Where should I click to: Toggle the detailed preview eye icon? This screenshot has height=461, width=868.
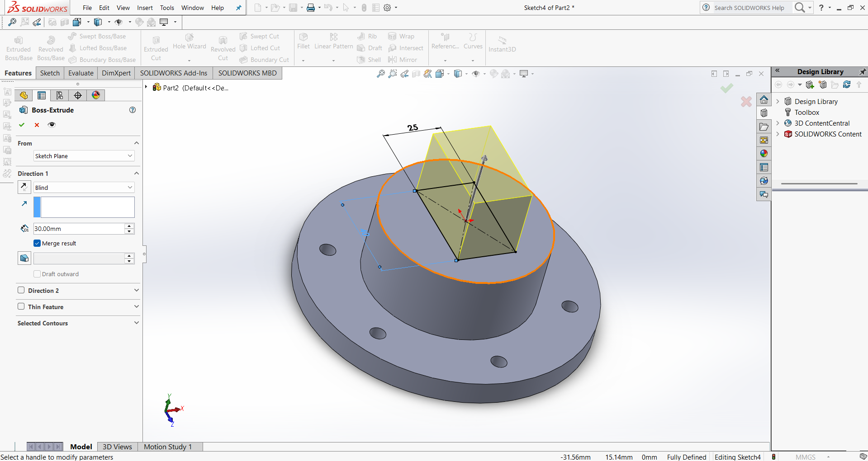[52, 125]
